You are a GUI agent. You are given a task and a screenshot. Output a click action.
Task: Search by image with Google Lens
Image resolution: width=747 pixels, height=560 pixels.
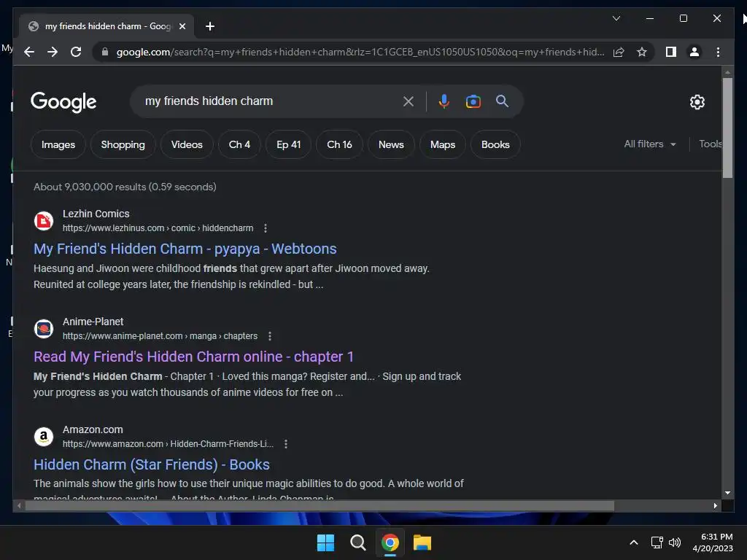click(x=473, y=101)
